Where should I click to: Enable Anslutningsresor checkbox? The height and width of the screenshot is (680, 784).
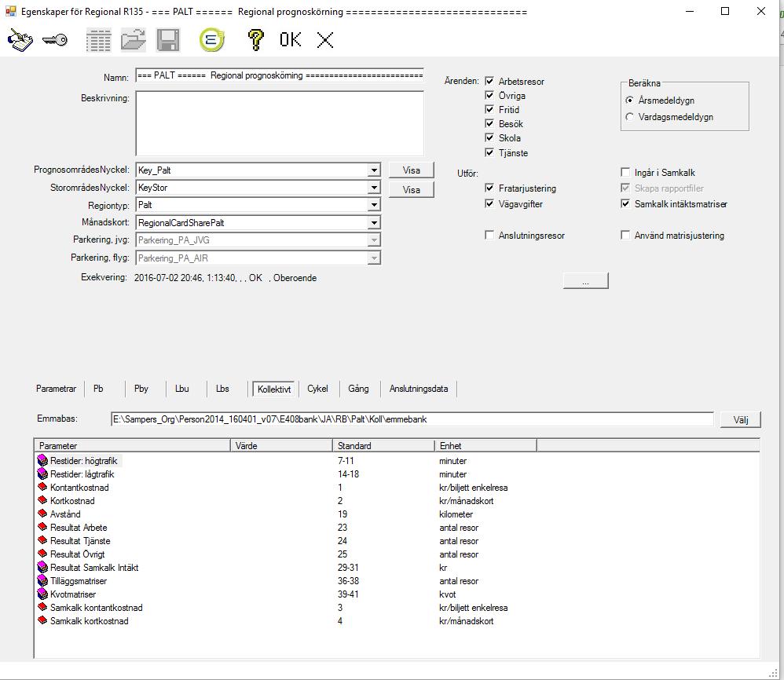(x=489, y=235)
